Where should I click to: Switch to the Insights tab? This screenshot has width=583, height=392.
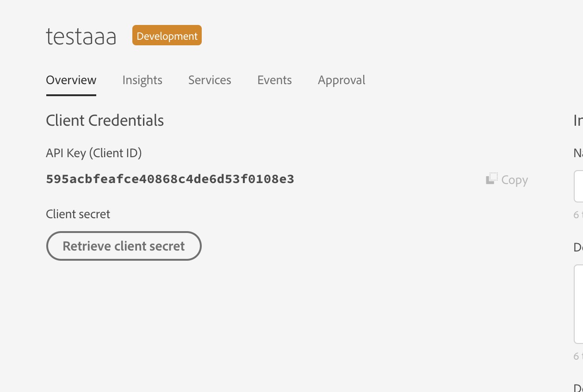143,80
